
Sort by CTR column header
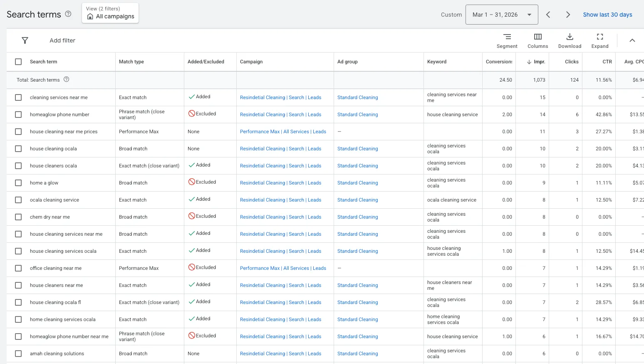click(x=607, y=62)
